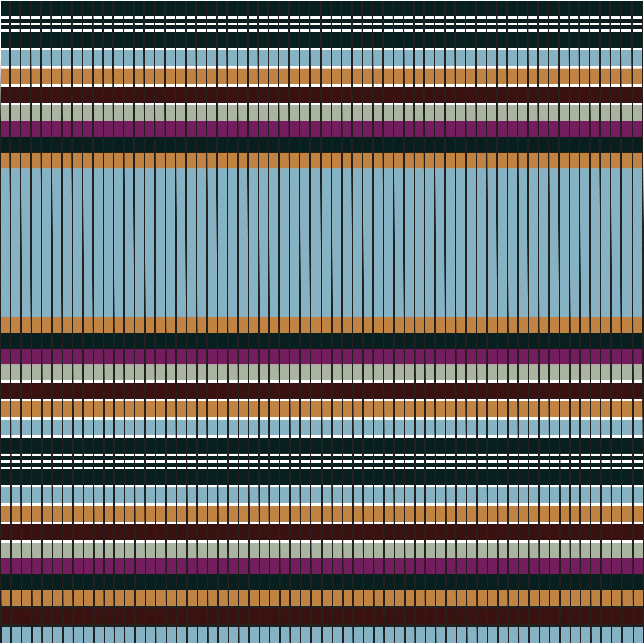Click the bottommost dark maroon stripe
Screen dimensions: 644x644
[327, 616]
